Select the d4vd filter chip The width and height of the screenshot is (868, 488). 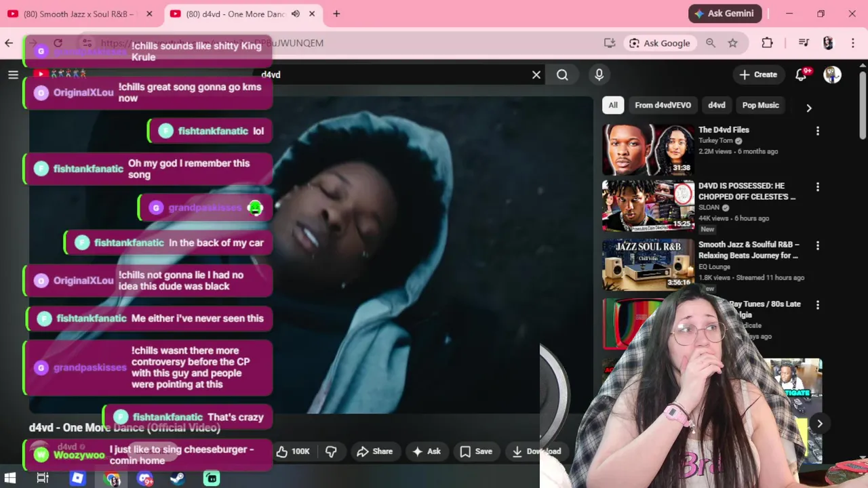click(717, 105)
